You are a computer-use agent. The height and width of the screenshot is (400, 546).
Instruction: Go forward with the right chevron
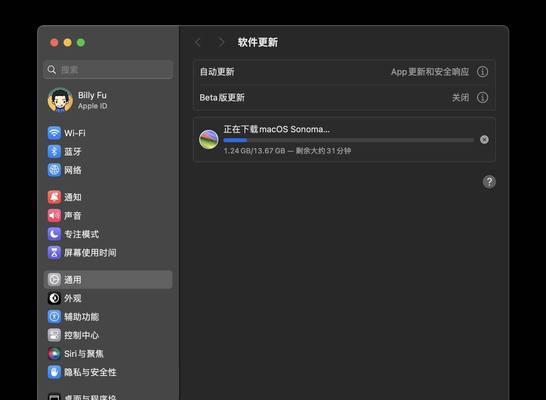[x=221, y=42]
